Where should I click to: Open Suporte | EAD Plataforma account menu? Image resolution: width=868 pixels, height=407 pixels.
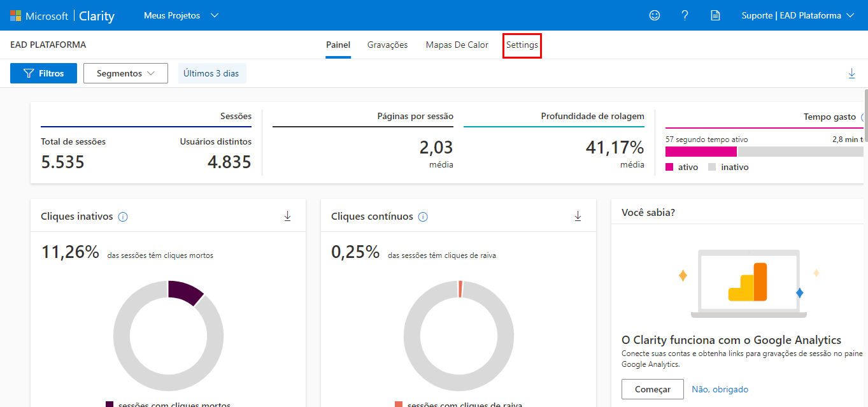click(798, 15)
